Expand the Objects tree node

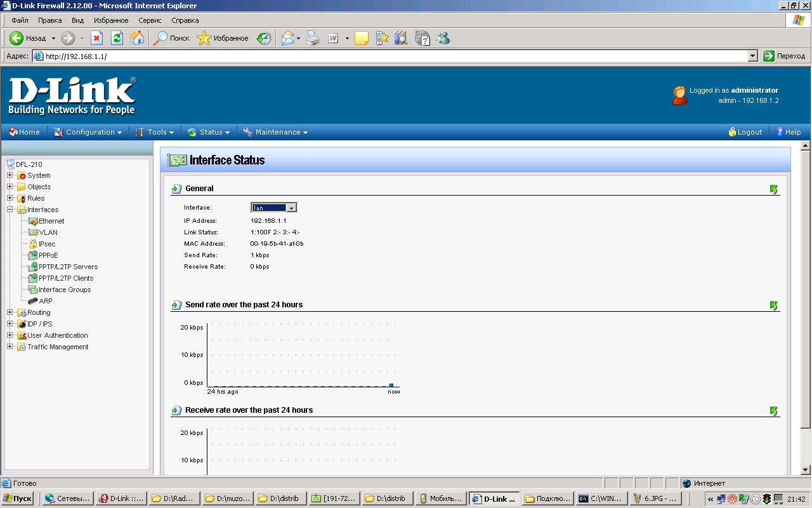tap(10, 187)
